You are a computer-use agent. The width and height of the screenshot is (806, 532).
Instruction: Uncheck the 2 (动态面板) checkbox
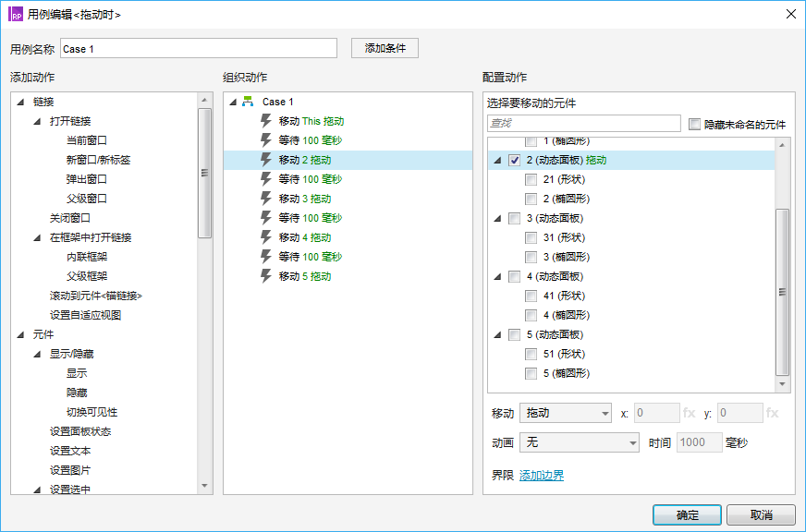click(x=514, y=161)
